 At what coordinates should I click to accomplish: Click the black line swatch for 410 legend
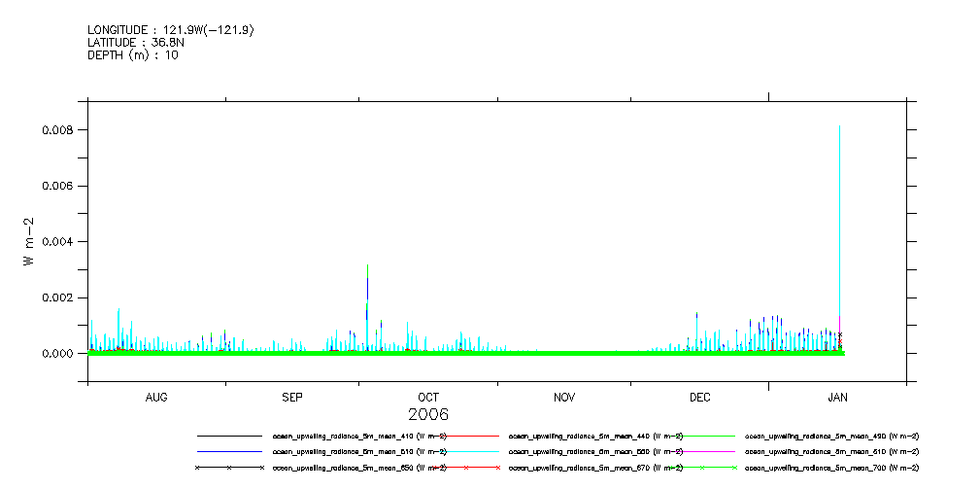coord(229,437)
